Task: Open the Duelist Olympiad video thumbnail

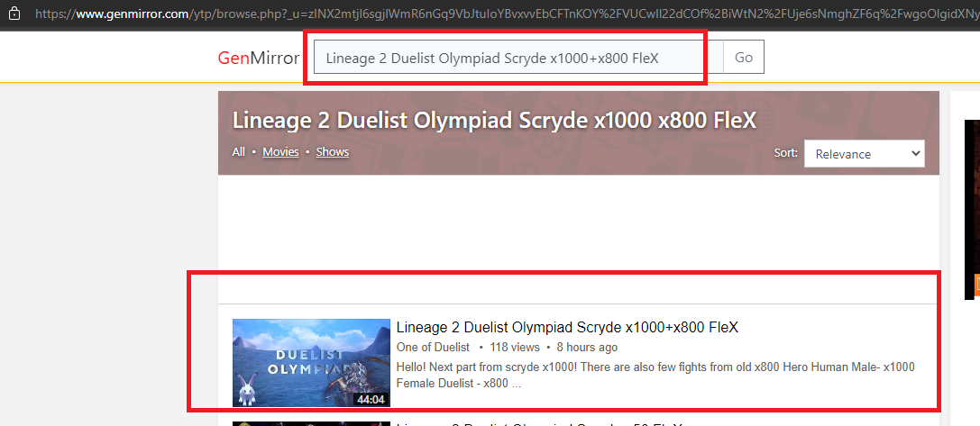Action: click(311, 363)
